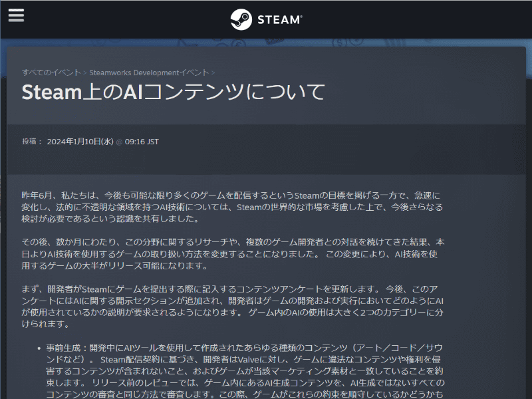Click the post date 2024年1月10日(水)
The image size is (532, 399).
[80, 142]
